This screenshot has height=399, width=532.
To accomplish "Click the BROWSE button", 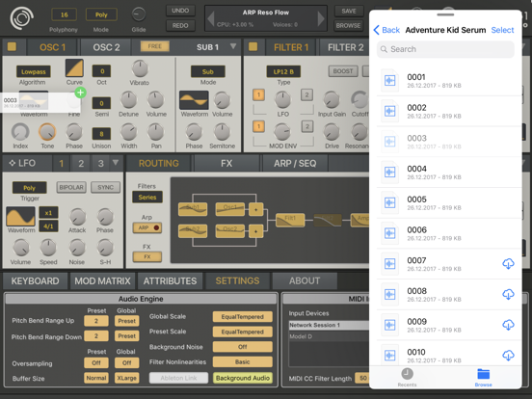I will [348, 25].
